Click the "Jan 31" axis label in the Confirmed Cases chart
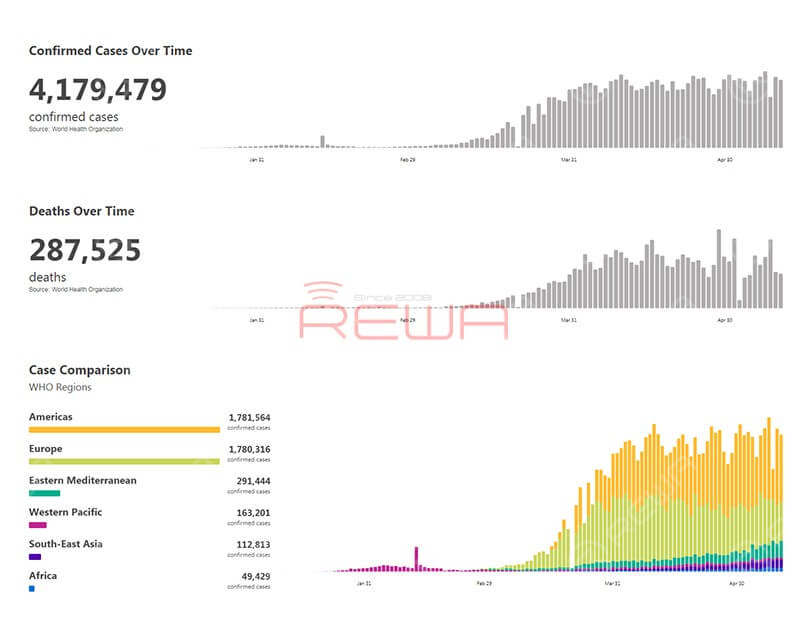The width and height of the screenshot is (807, 636). tap(257, 160)
